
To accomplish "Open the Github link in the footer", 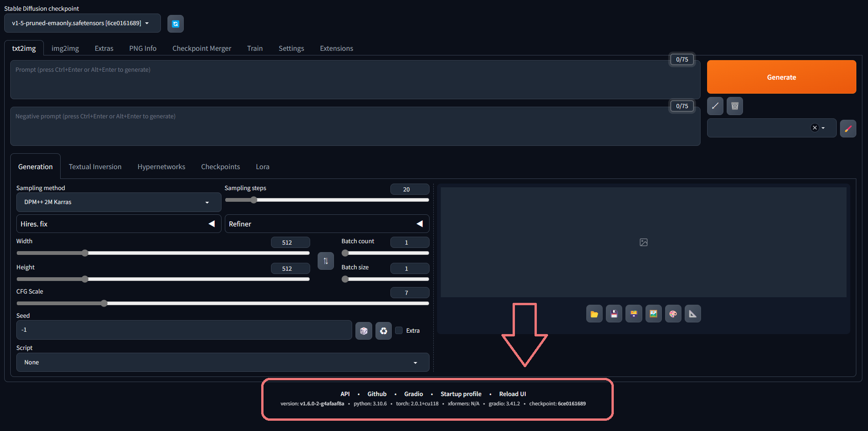I will coord(377,394).
